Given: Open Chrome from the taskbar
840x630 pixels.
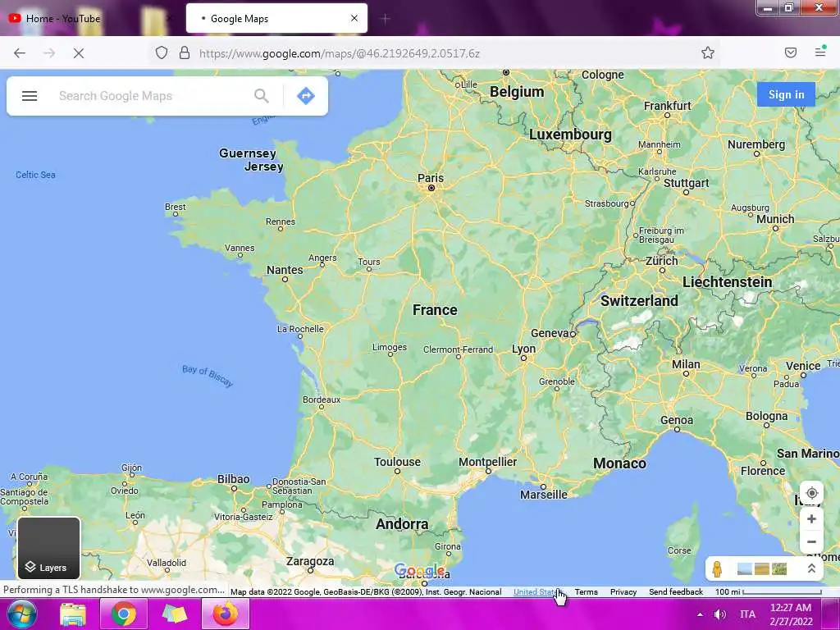Looking at the screenshot, I should (x=124, y=614).
